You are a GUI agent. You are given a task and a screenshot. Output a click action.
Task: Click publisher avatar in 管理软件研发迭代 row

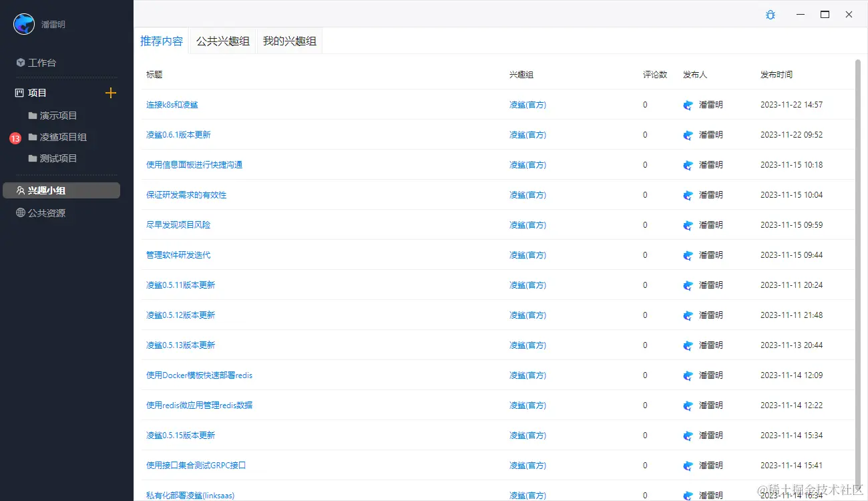(688, 255)
